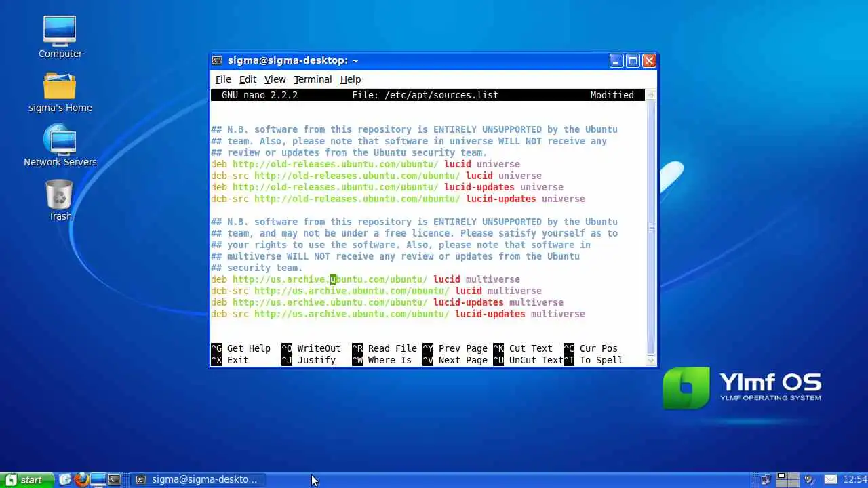Open the Network Servers desktop icon
This screenshot has height=488, width=868.
click(x=60, y=145)
